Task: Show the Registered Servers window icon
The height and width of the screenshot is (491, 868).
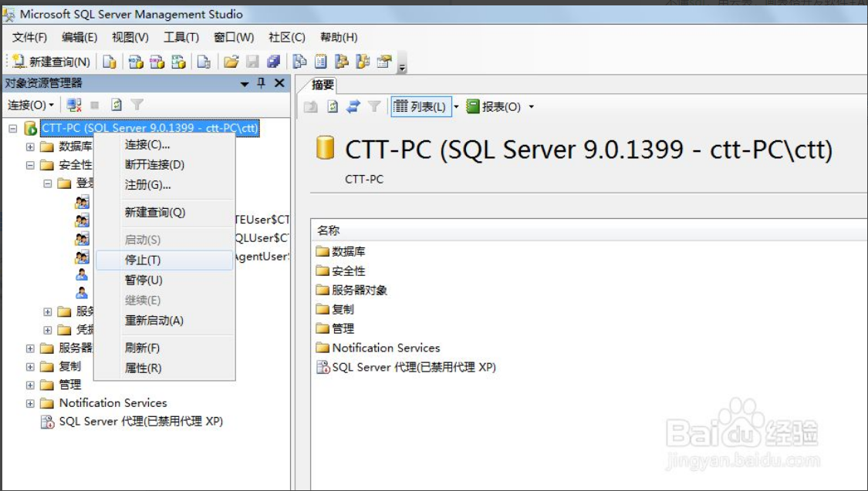Action: click(299, 62)
